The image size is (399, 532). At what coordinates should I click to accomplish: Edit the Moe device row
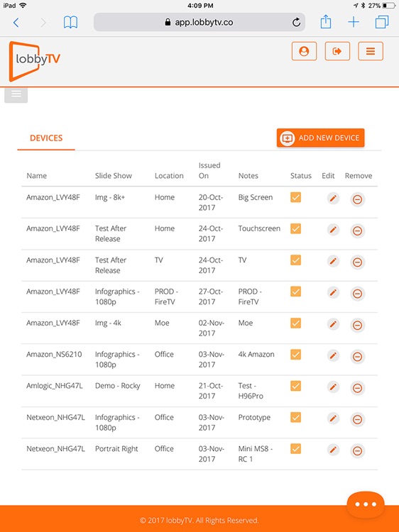pyautogui.click(x=333, y=324)
